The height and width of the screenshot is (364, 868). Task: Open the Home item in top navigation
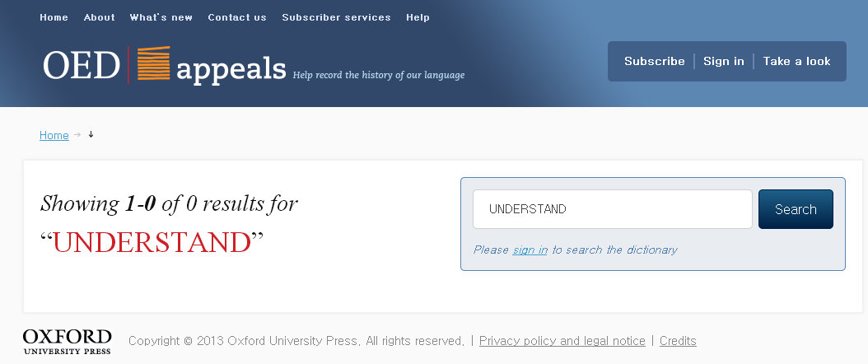coord(54,17)
